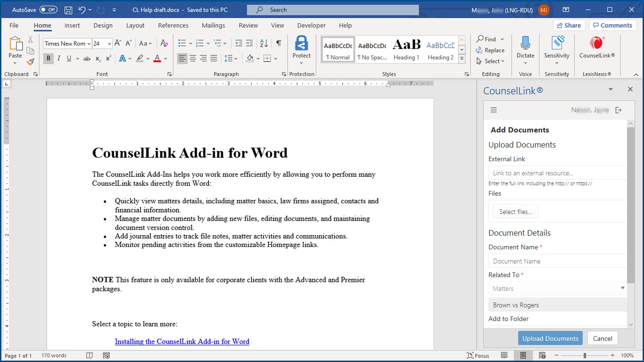The width and height of the screenshot is (644, 362).
Task: Toggle Print Layout view button
Action: pyautogui.click(x=523, y=355)
